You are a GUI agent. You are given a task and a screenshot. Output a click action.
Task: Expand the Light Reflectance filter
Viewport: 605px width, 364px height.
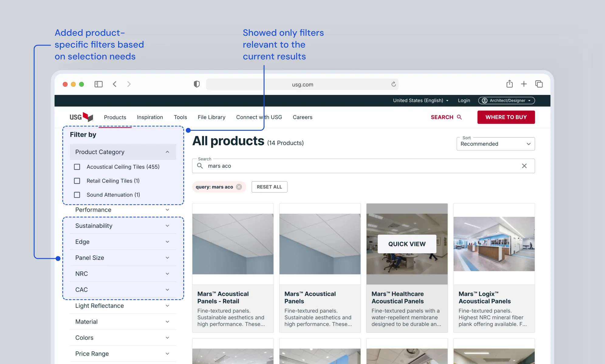(123, 306)
